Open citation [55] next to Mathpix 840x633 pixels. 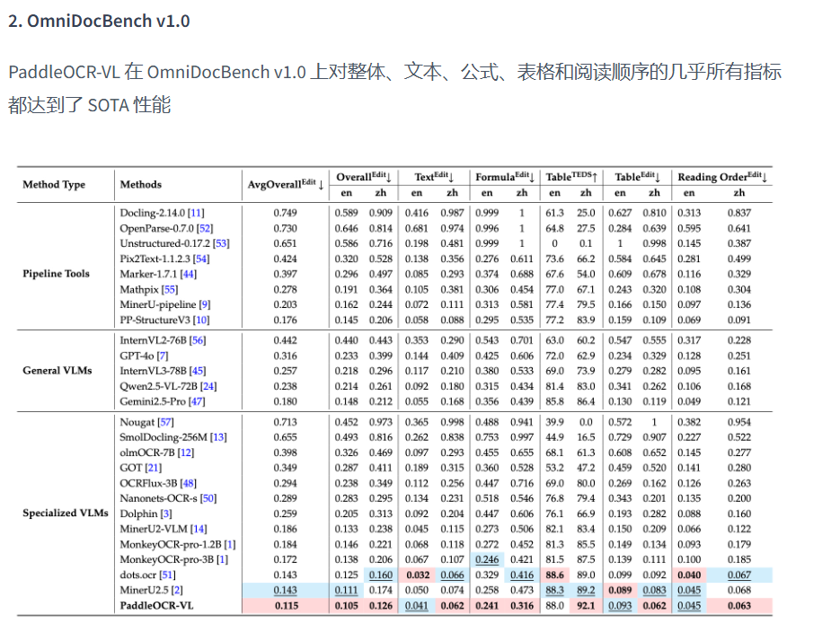[169, 290]
